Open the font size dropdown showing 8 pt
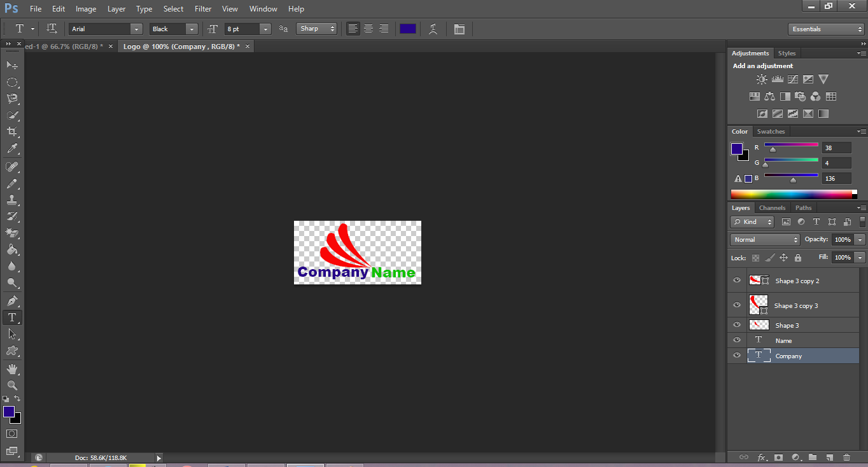Viewport: 868px width, 467px height. tap(265, 29)
